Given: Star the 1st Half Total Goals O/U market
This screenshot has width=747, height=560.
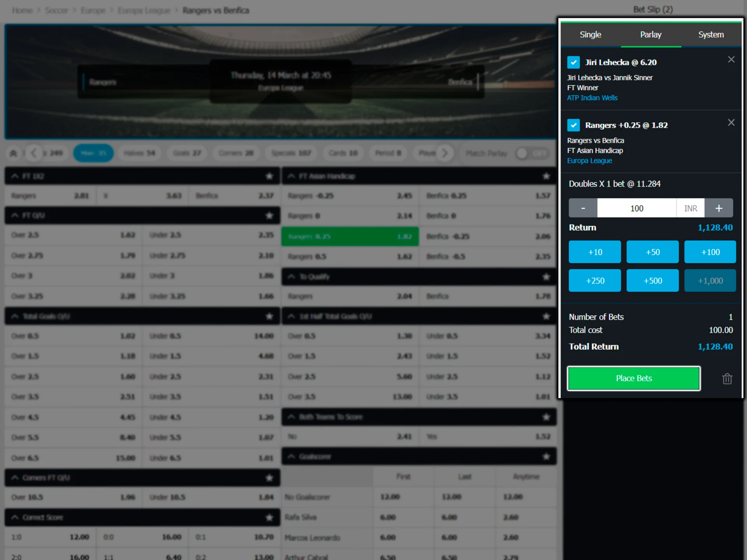Looking at the screenshot, I should click(546, 316).
